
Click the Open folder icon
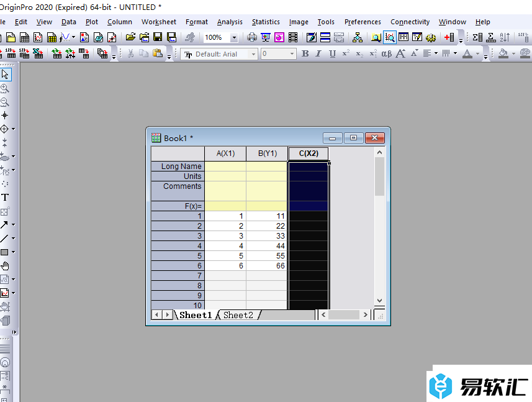coord(130,37)
